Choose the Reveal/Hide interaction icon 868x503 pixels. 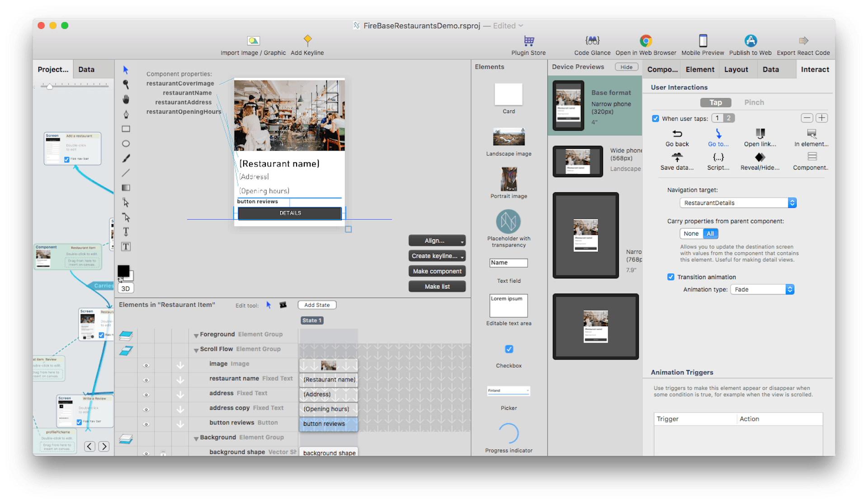tap(759, 157)
